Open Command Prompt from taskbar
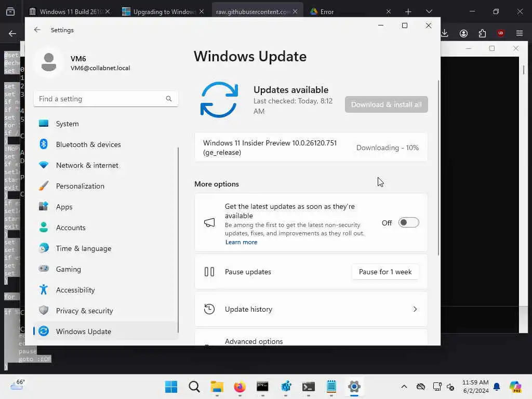Viewport: 532px width, 399px height. click(x=262, y=387)
